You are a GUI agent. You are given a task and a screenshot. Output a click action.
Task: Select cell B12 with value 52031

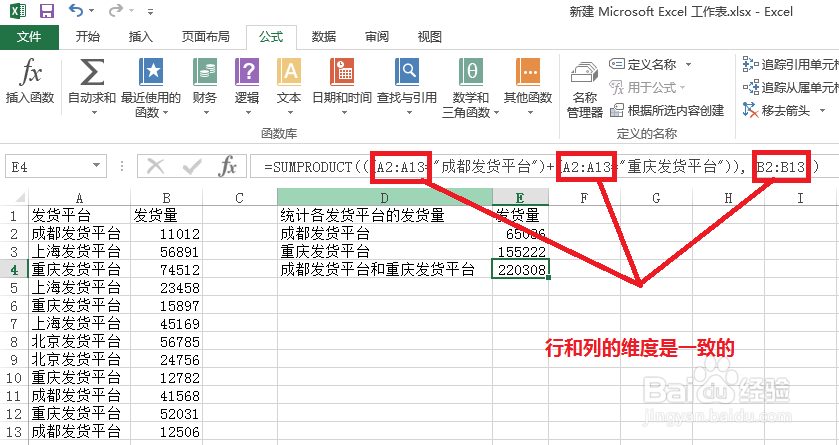pos(166,413)
